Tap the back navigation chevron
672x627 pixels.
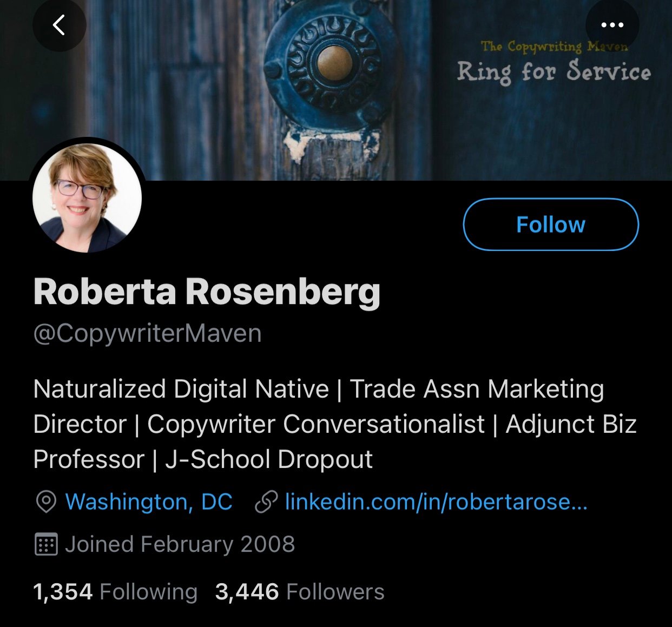pos(60,25)
